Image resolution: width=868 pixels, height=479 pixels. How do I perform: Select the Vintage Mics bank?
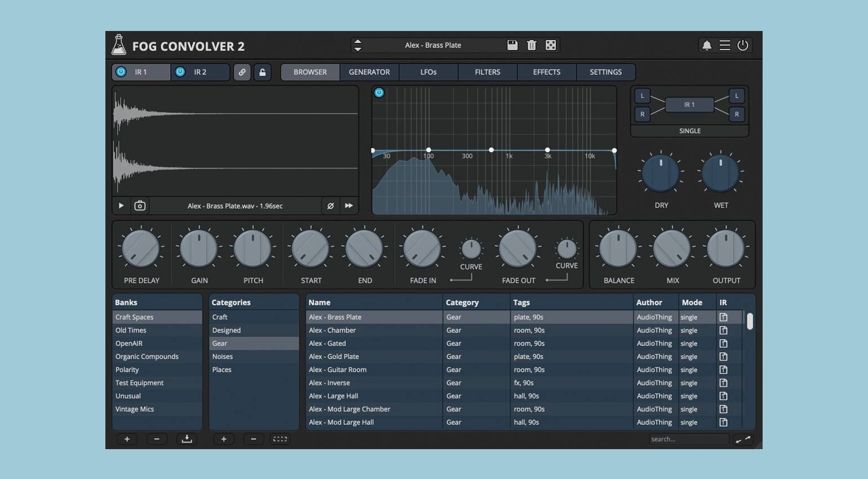click(x=135, y=409)
